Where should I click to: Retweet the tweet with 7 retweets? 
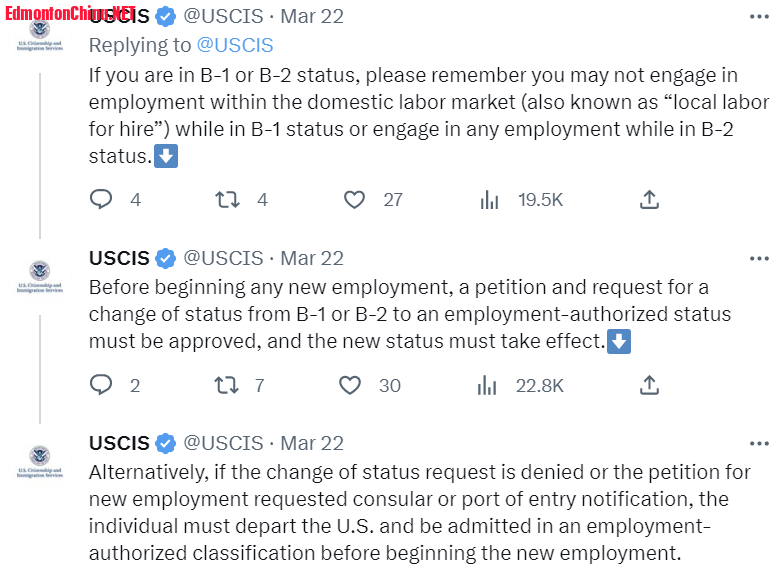click(226, 385)
